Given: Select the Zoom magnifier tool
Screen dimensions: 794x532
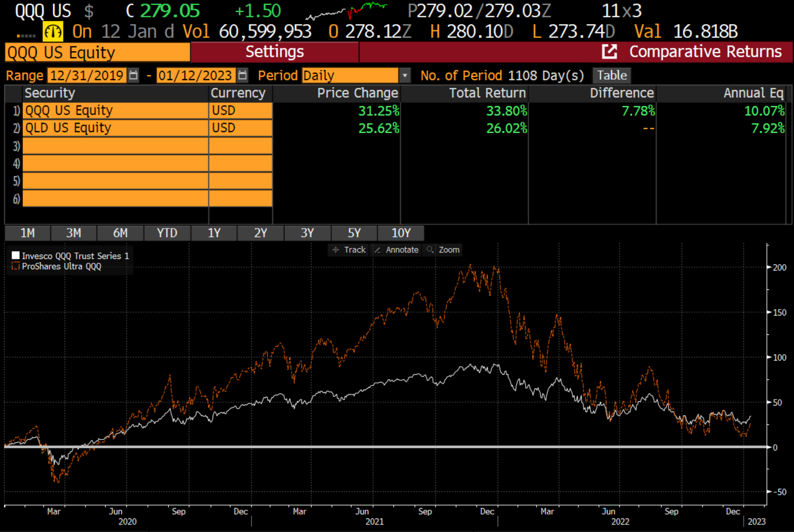Looking at the screenshot, I should coord(430,250).
